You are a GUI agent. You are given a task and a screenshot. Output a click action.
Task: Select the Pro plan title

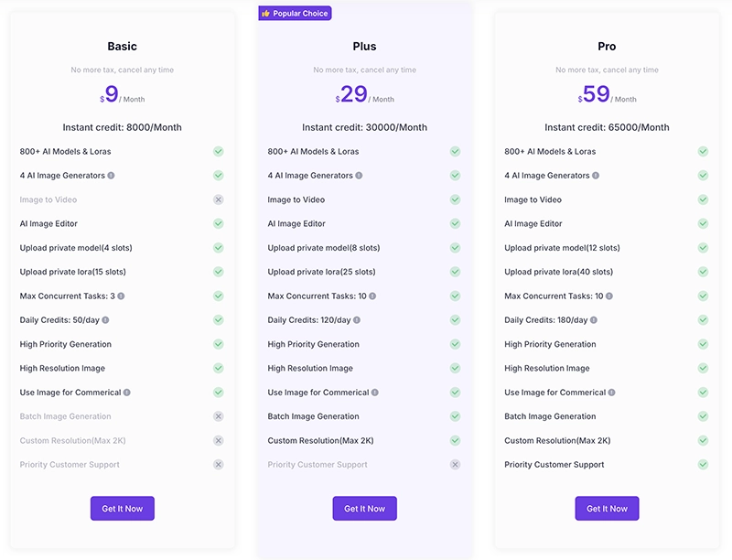tap(607, 47)
